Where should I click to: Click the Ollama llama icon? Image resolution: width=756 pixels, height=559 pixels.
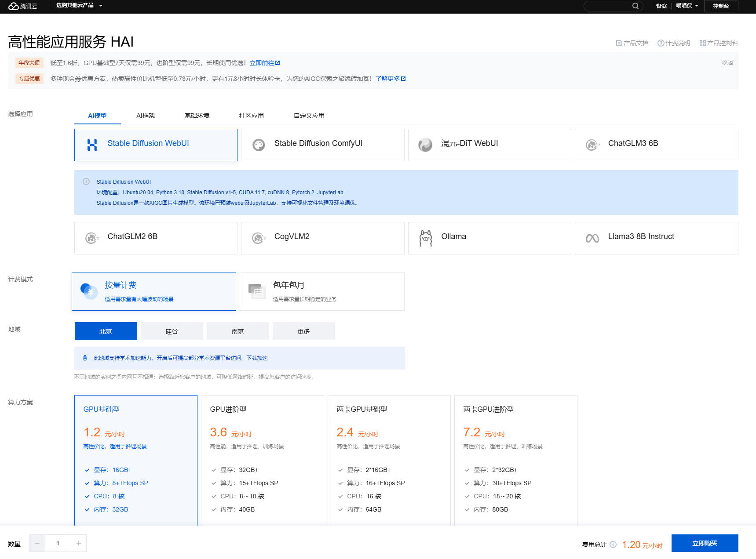[x=425, y=238]
